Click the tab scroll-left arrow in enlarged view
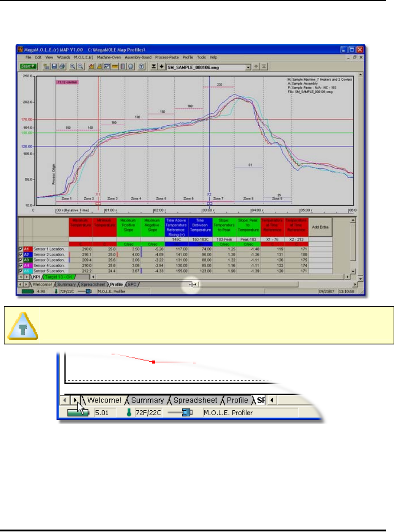394x532 pixels. point(65,400)
